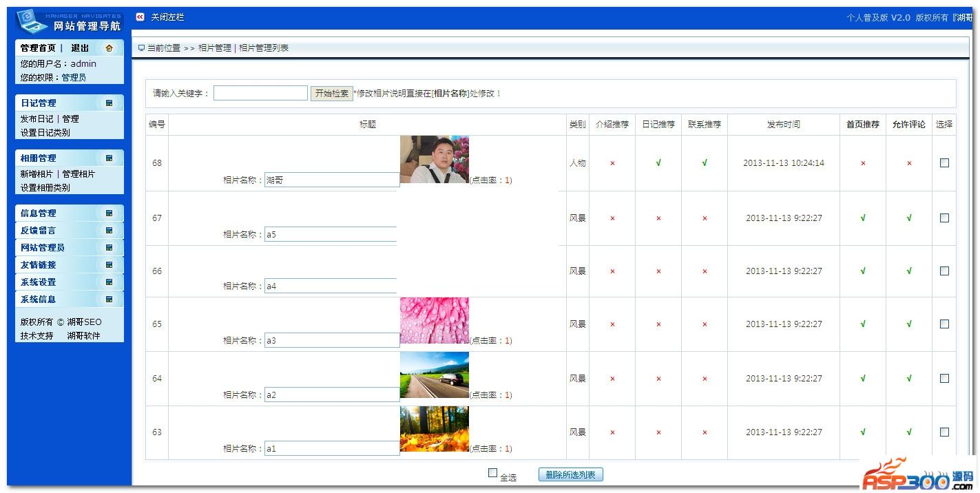This screenshot has height=493, width=980.
Task: Toggle 日记推荐 red cross for row 63
Action: click(658, 433)
